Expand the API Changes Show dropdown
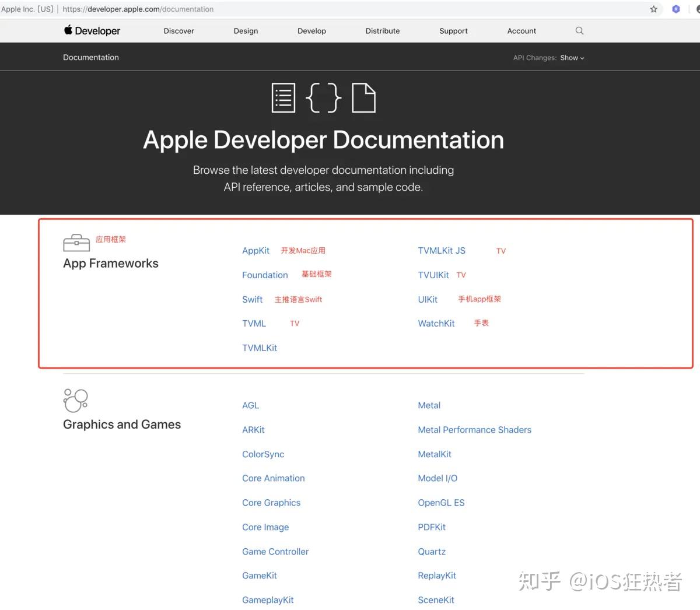The width and height of the screenshot is (700, 610). coord(572,58)
